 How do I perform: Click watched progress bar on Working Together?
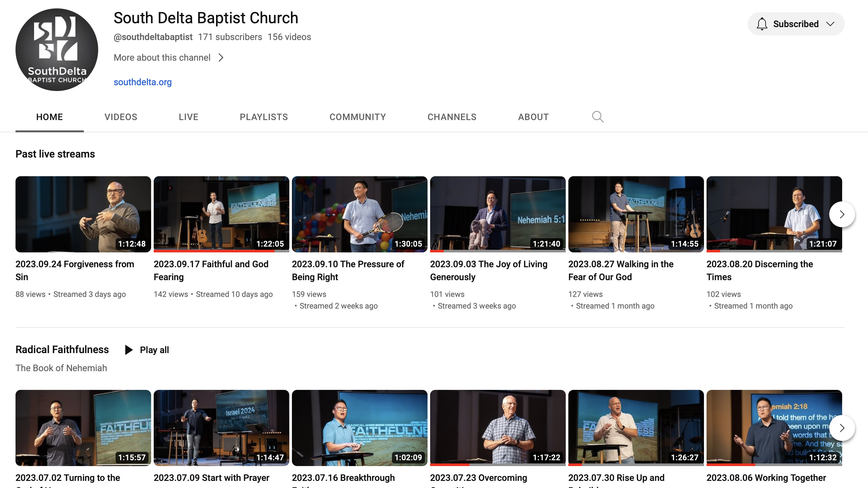tap(774, 465)
